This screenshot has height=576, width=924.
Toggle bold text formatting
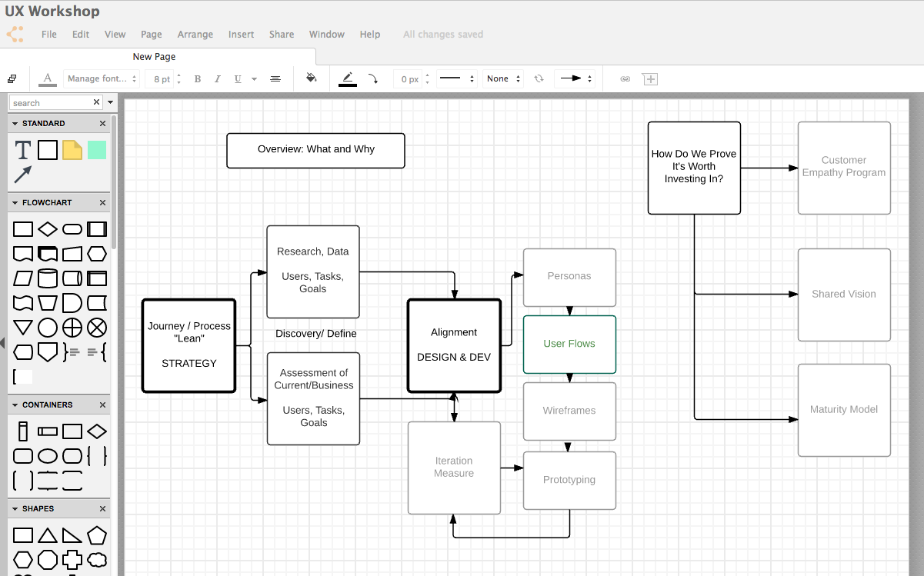198,78
